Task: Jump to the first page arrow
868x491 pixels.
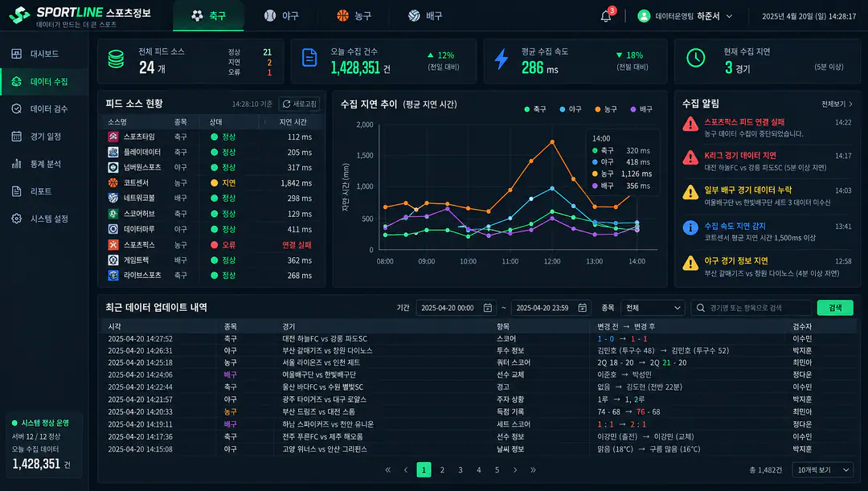Action: (x=388, y=470)
